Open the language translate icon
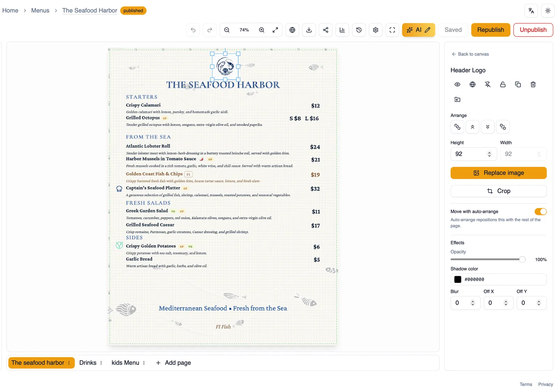 click(531, 10)
